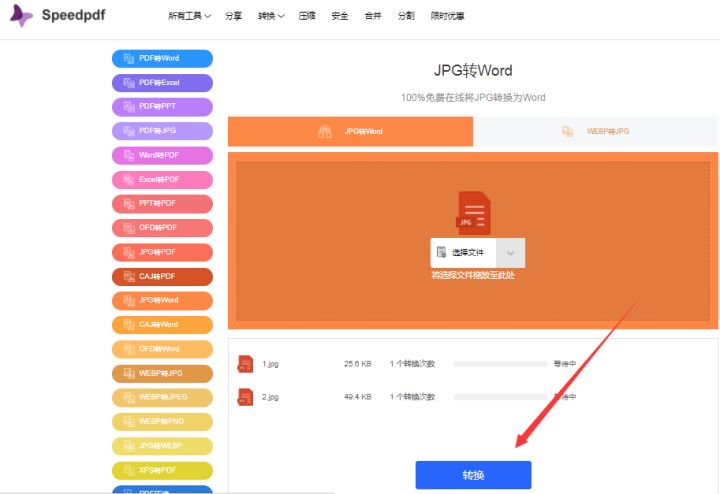Select PPT转PDF in the sidebar
Viewport: 720px width, 494px height.
(x=162, y=203)
